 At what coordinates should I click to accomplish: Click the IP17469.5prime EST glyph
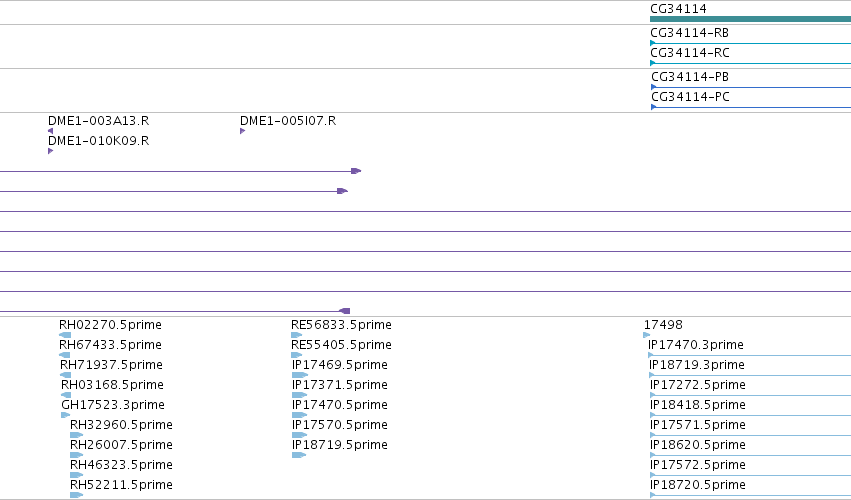click(300, 375)
